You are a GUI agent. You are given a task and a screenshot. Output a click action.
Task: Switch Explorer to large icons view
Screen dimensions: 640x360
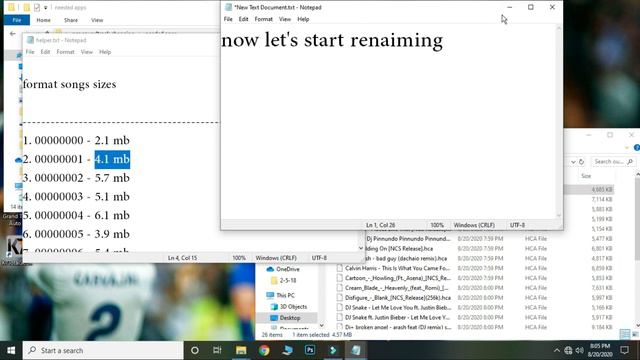(635, 334)
